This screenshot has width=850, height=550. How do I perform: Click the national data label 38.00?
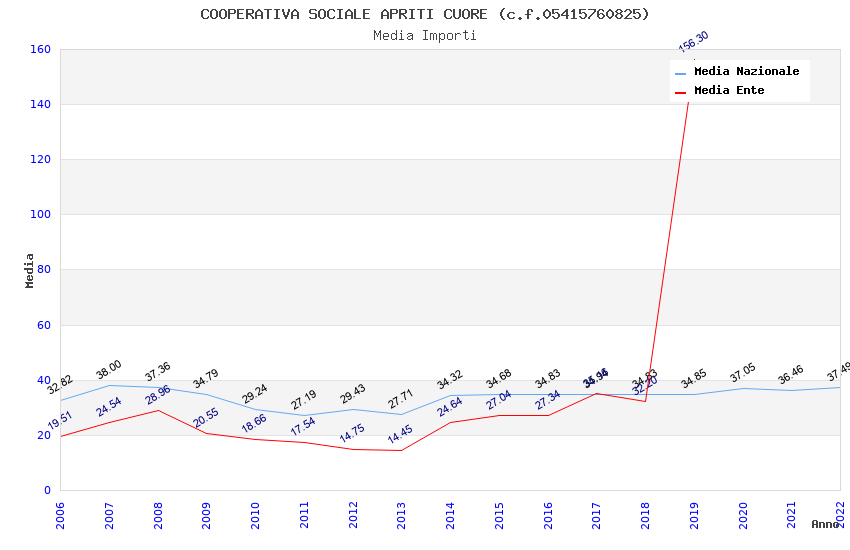click(108, 370)
